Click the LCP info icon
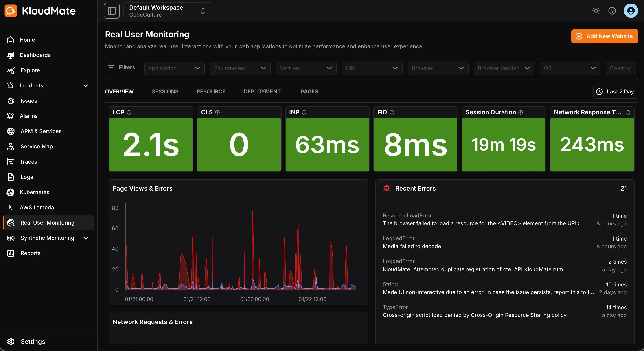Viewport: 644px width, 351px height. click(x=129, y=112)
